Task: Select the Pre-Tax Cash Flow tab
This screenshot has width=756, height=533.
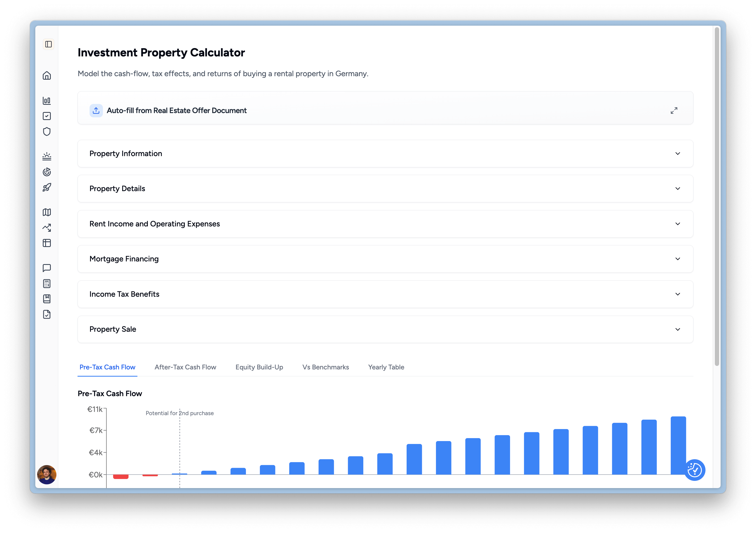Action: [x=107, y=367]
